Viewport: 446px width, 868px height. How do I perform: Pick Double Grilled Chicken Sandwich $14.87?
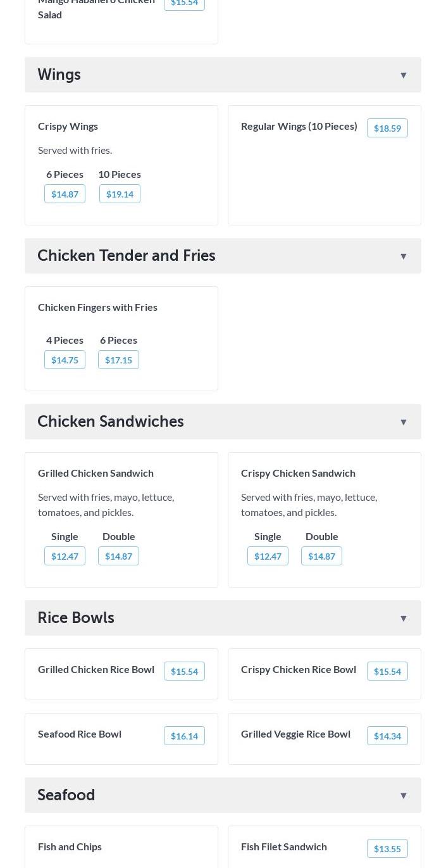[x=118, y=556]
